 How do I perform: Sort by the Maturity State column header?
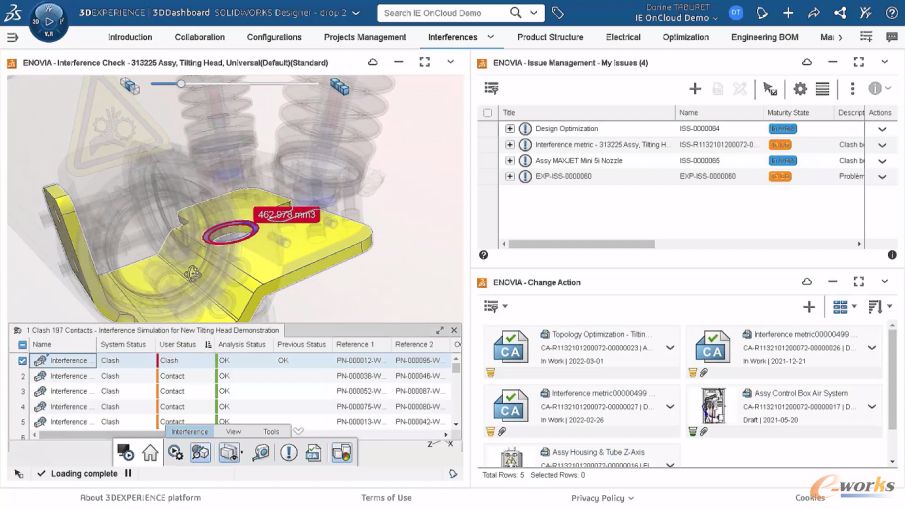click(x=788, y=113)
